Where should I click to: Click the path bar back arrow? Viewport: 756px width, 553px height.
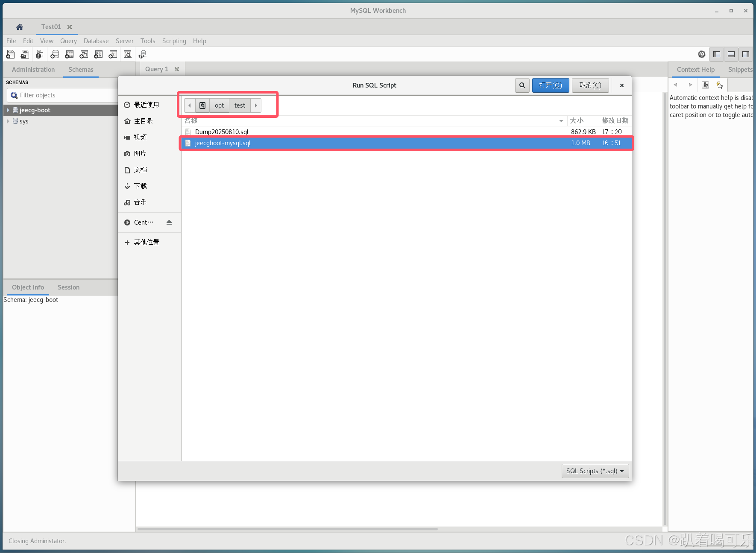[190, 105]
